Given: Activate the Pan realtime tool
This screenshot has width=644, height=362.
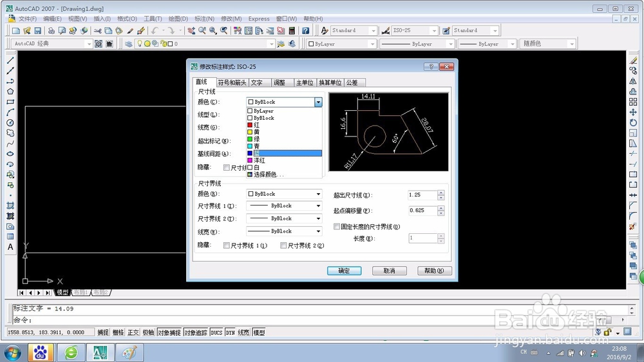Looking at the screenshot, I should coord(191,30).
